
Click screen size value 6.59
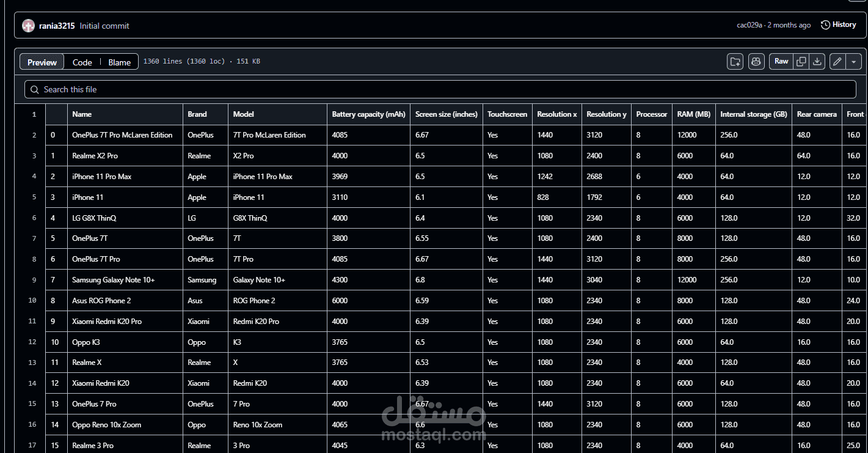coord(422,301)
